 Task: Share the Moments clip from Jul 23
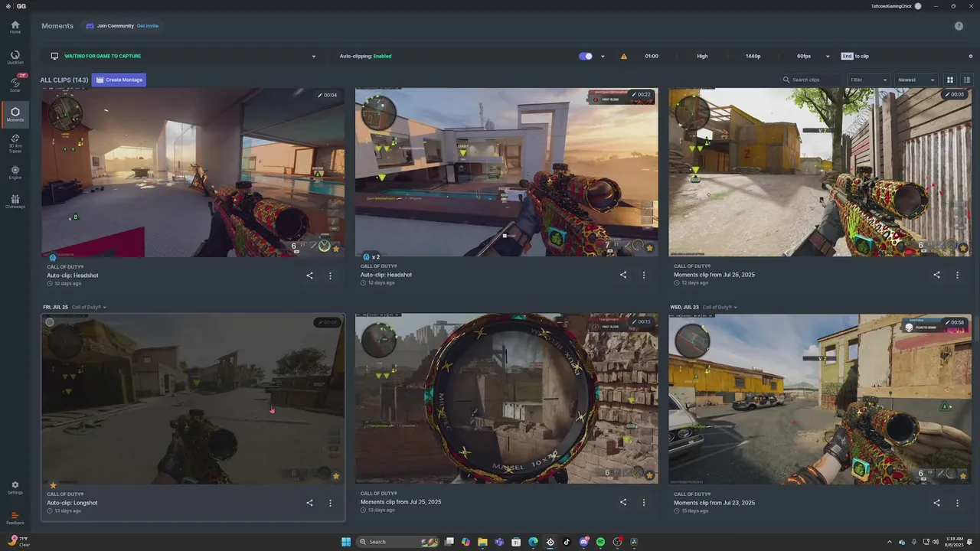[x=936, y=503]
